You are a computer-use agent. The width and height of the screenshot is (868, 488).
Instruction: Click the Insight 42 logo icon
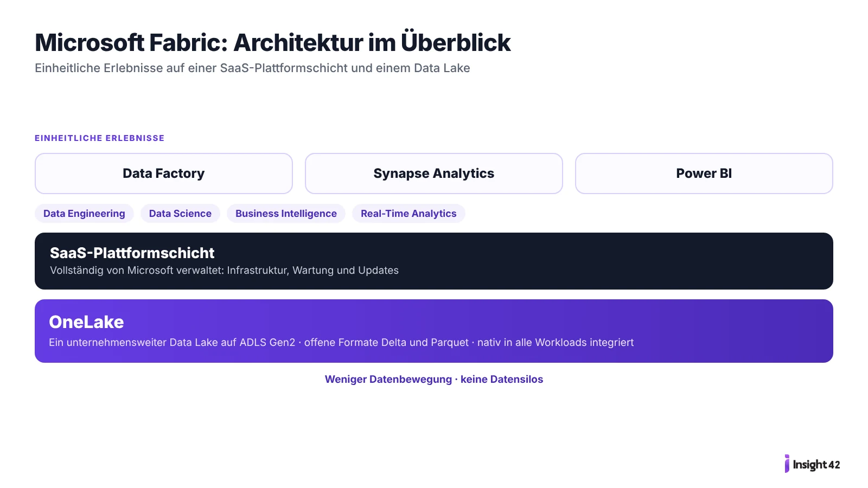tap(787, 464)
